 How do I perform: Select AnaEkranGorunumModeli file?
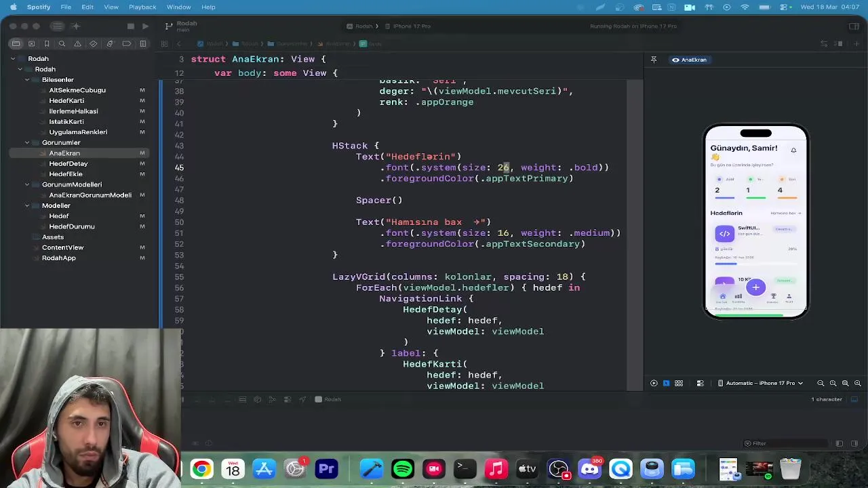90,195
